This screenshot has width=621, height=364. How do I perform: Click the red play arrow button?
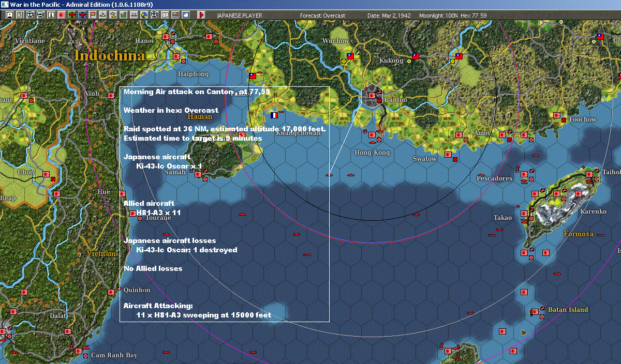[x=201, y=15]
